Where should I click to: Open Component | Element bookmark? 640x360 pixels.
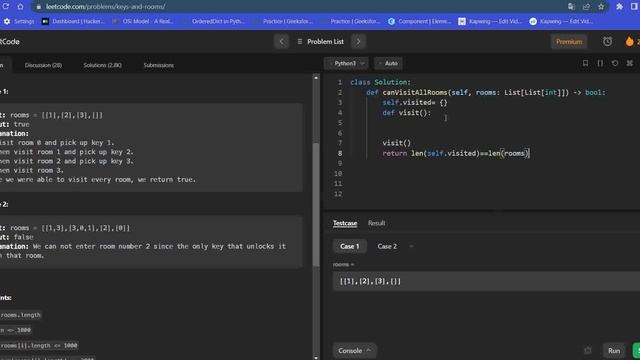coord(420,21)
